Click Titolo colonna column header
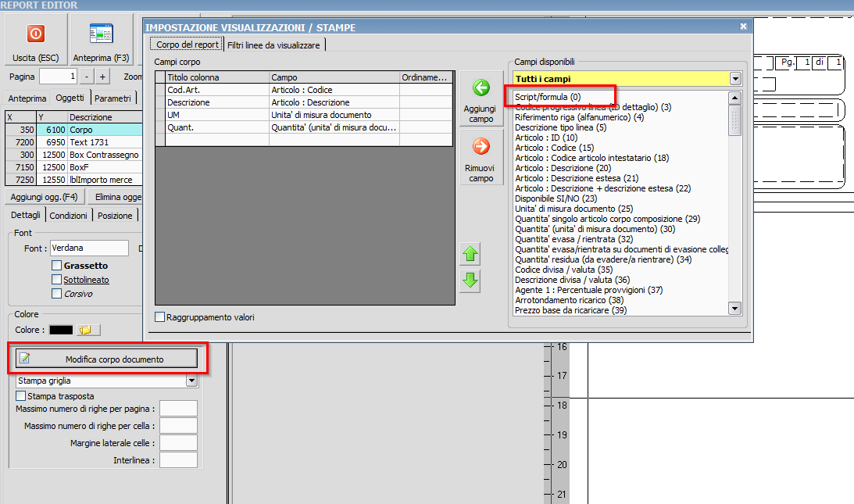The image size is (854, 504). coord(217,77)
